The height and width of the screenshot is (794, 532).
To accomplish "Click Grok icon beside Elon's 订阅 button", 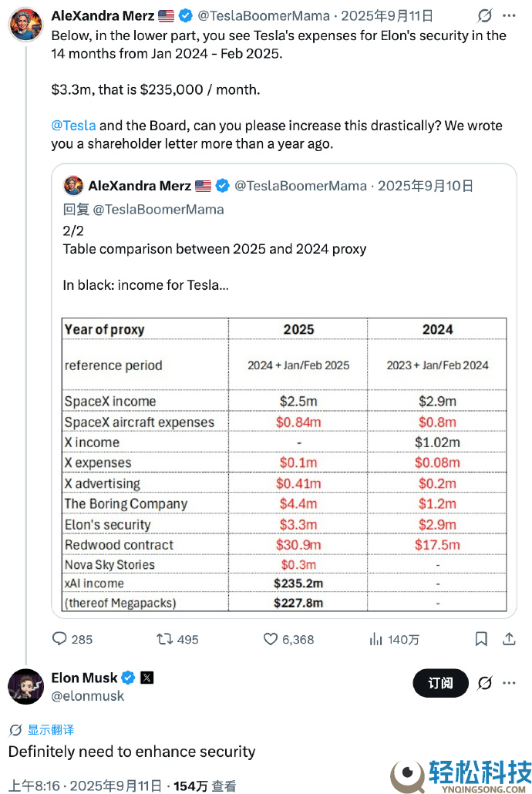I will coord(485,683).
